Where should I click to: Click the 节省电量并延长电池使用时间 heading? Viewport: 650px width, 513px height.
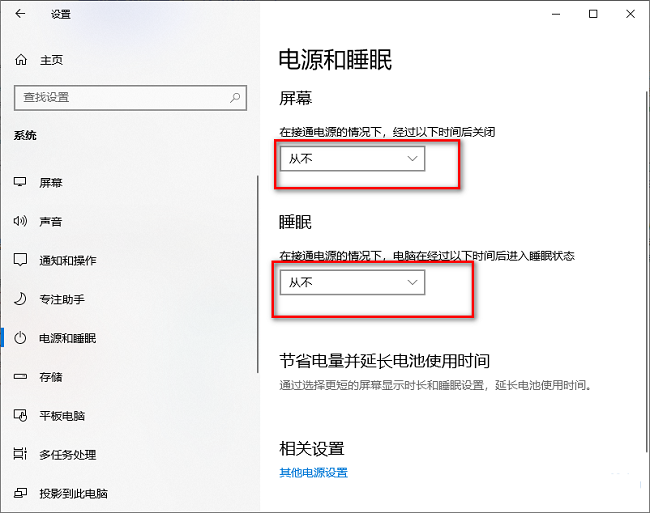click(384, 361)
